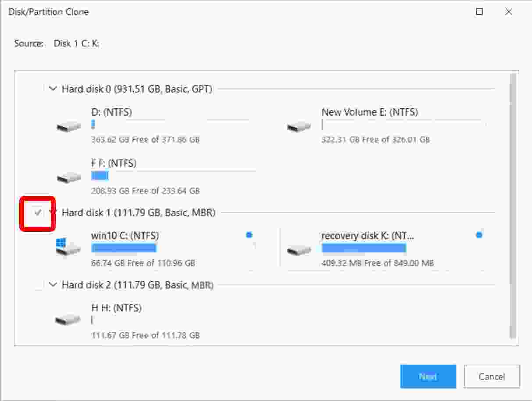Image resolution: width=532 pixels, height=401 pixels.
Task: Select the "Hard disk 2 (111.79 GB, Basic, MBR)" heading
Action: click(x=138, y=285)
